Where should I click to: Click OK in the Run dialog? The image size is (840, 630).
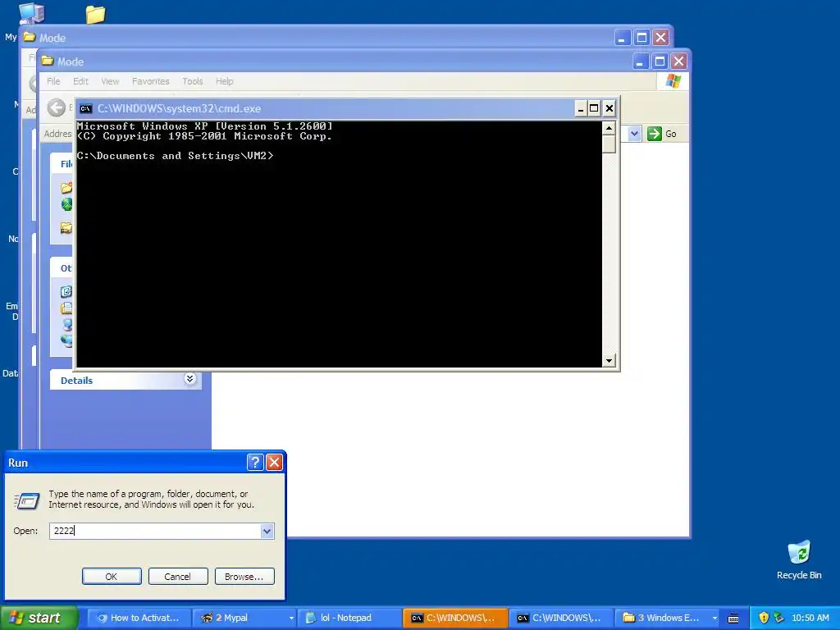pyautogui.click(x=112, y=577)
